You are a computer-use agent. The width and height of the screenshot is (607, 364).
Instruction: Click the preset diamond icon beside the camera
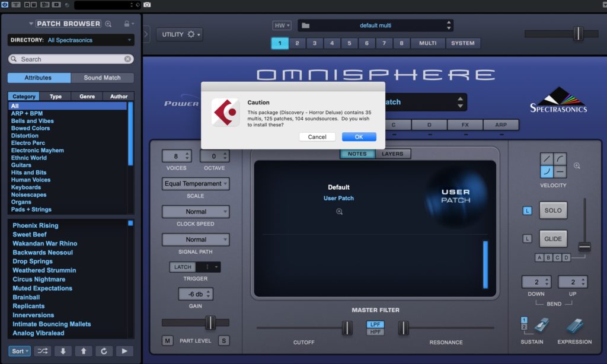tap(138, 5)
